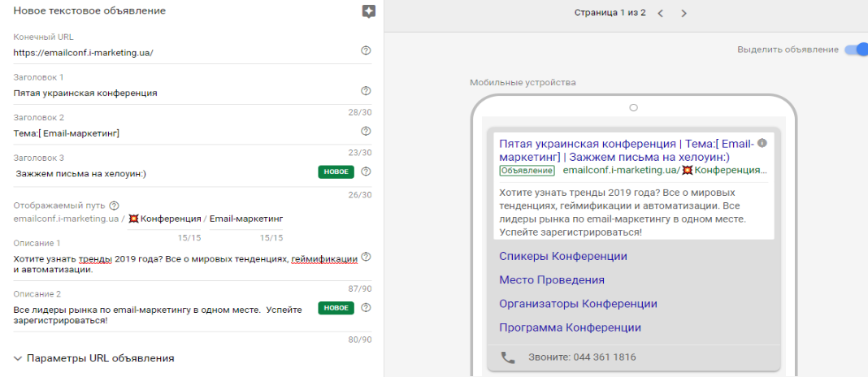Open Программа Конференции sitelink
Image resolution: width=868 pixels, height=377 pixels.
tap(571, 327)
